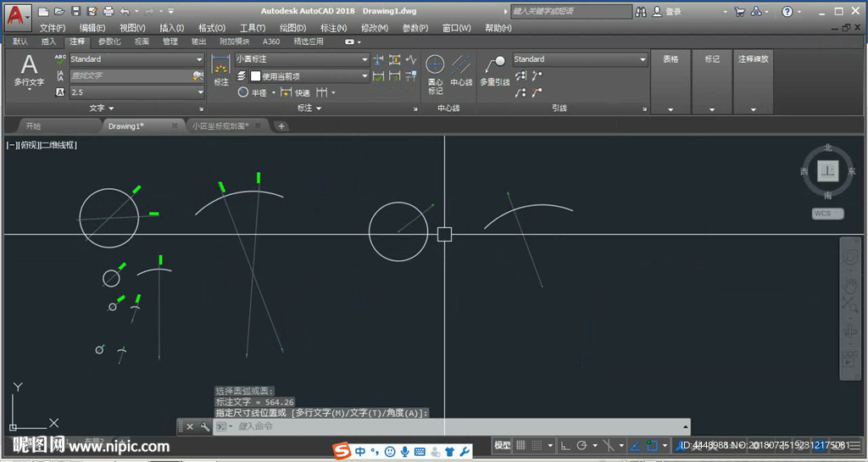The image size is (868, 462).
Task: Open the 文件(F) menu
Action: 53,28
